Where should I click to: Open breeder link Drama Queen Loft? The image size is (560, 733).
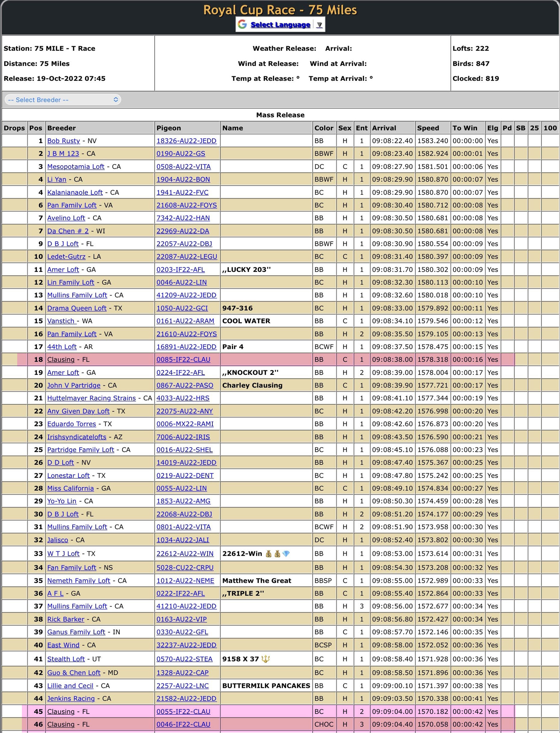point(77,308)
